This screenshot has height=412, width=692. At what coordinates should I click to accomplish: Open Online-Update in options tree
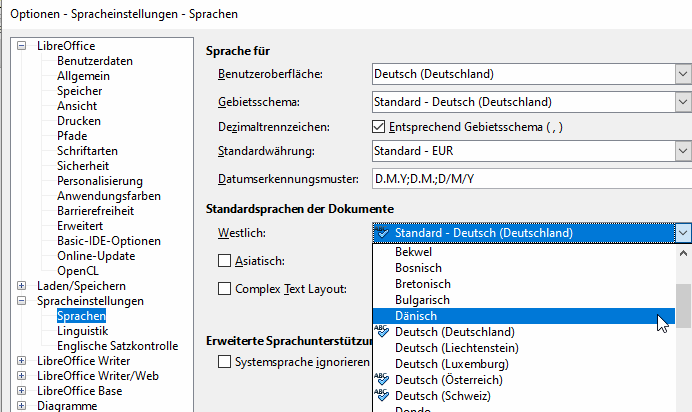pos(96,256)
